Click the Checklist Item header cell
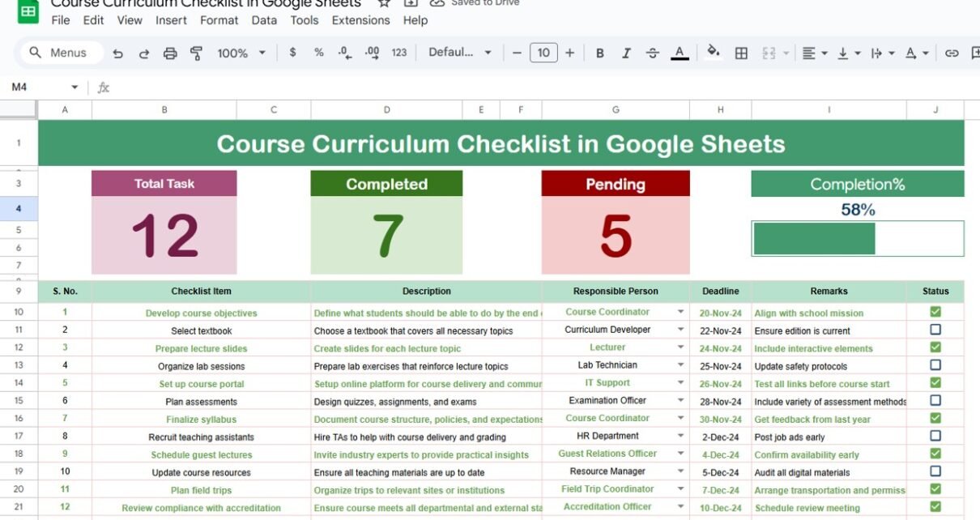 (201, 291)
